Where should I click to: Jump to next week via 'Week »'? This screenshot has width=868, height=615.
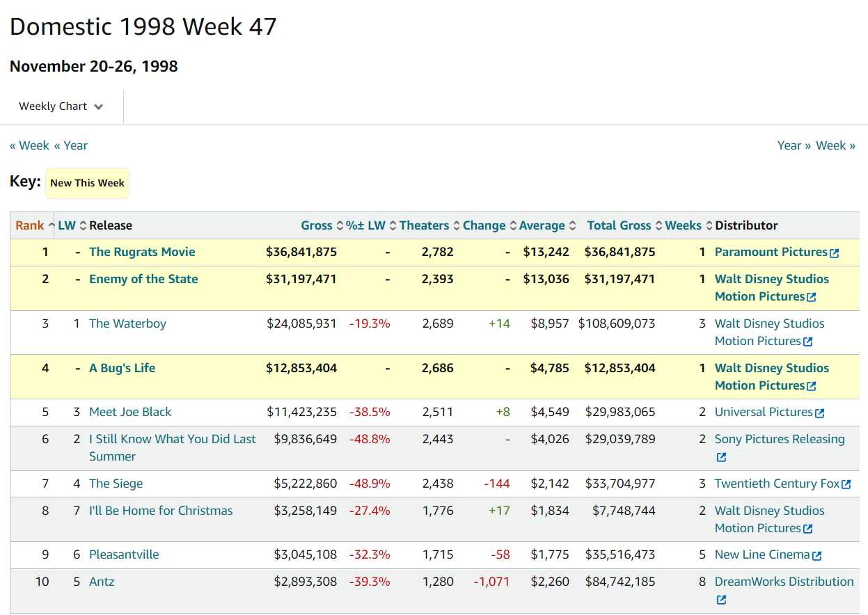(x=836, y=145)
